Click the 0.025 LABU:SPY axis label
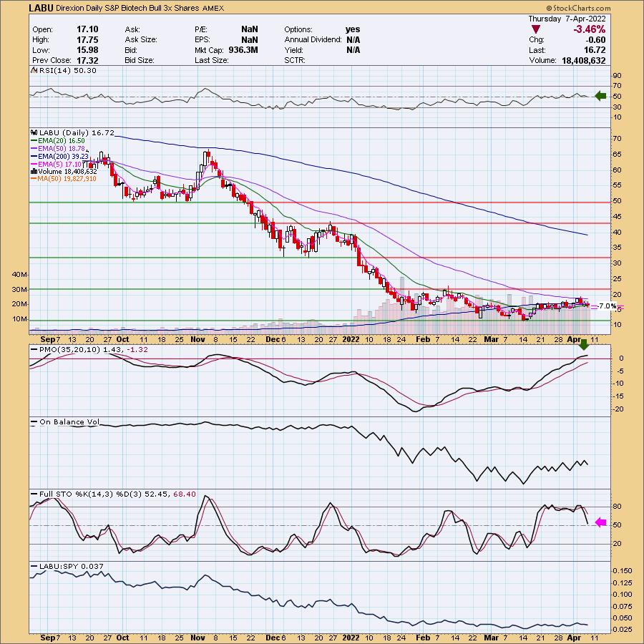The image size is (644, 644). (x=623, y=629)
